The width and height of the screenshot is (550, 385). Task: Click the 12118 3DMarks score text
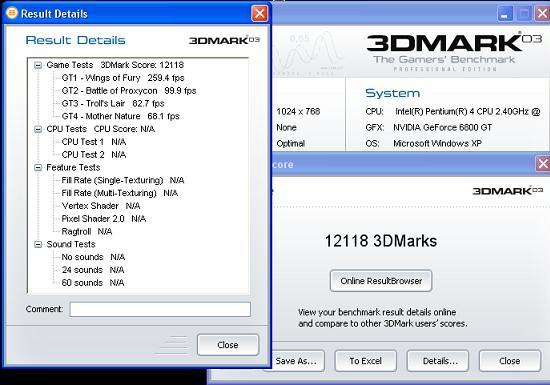(381, 241)
